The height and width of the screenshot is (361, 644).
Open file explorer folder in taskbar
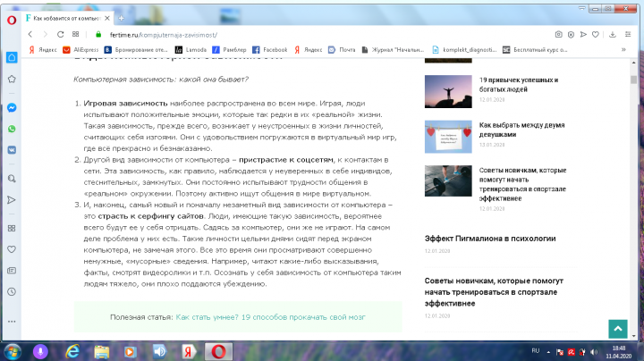(x=101, y=351)
